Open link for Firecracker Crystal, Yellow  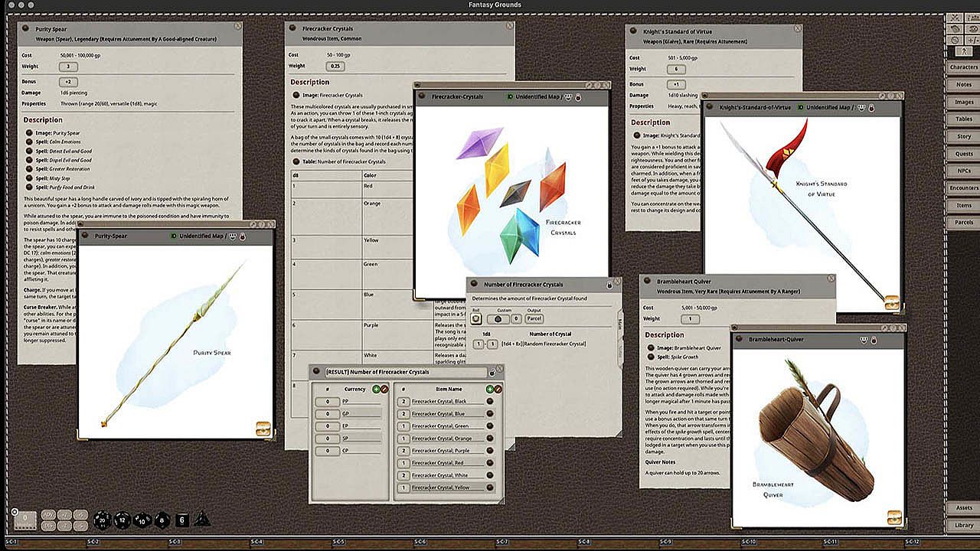pos(490,487)
